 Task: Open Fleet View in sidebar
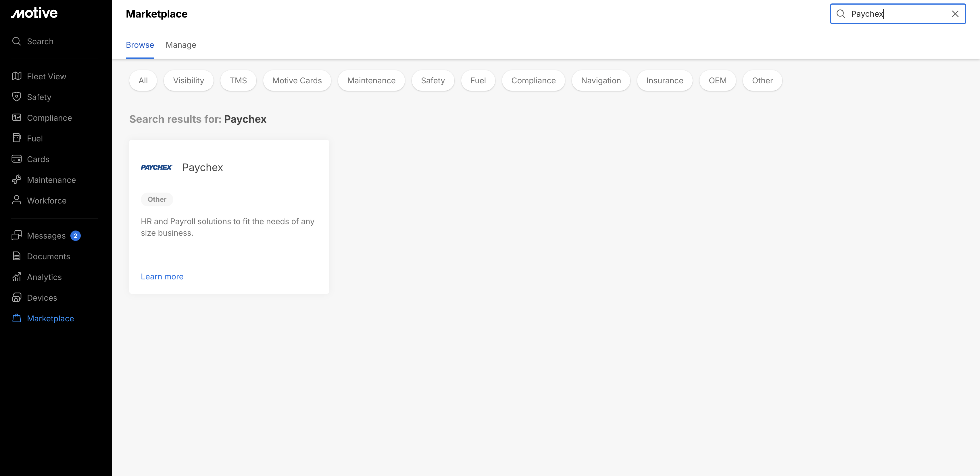46,76
